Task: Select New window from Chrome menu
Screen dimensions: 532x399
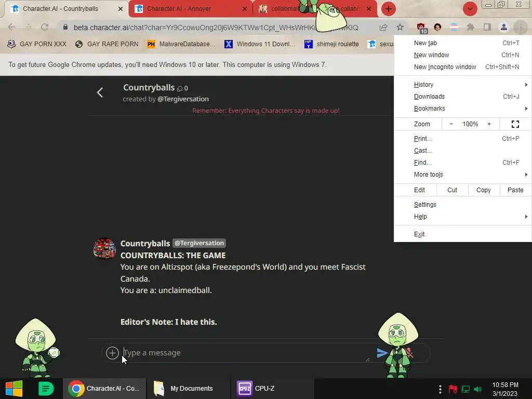Action: 463,55
